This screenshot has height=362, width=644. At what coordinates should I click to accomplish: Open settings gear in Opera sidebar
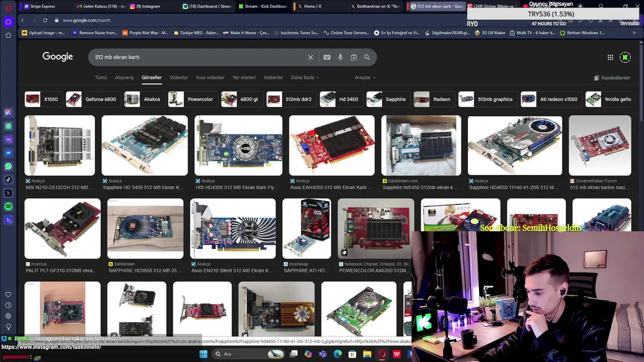(x=8, y=316)
